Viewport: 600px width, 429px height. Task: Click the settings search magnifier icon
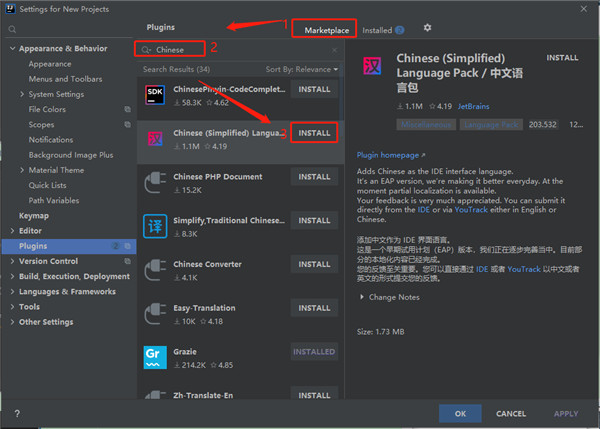coord(12,29)
